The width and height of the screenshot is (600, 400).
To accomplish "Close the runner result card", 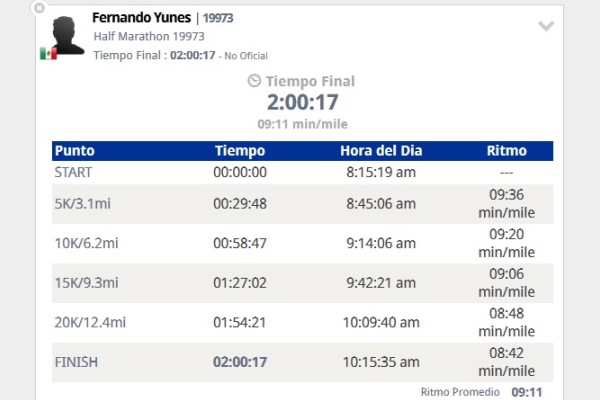I will point(39,8).
